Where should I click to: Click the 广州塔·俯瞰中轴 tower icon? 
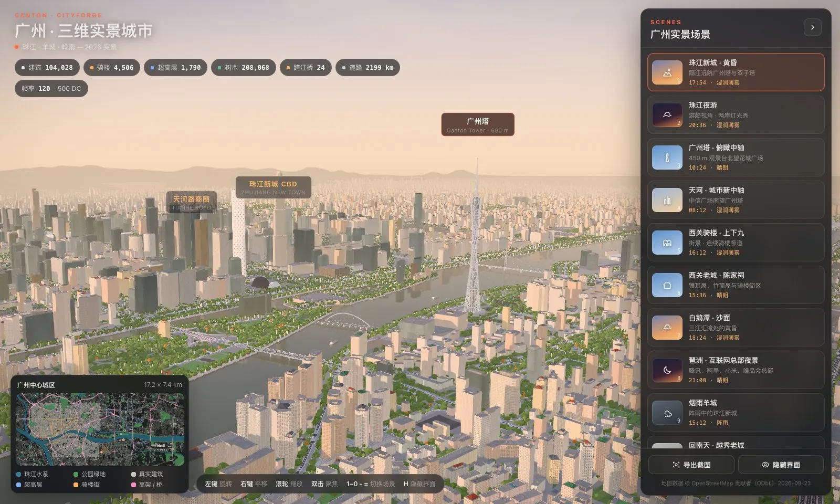pyautogui.click(x=667, y=157)
